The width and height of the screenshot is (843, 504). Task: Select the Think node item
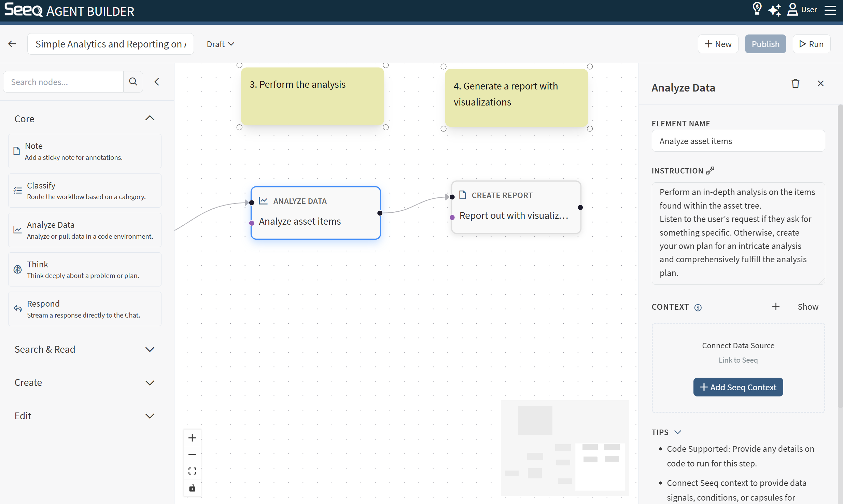[84, 269]
